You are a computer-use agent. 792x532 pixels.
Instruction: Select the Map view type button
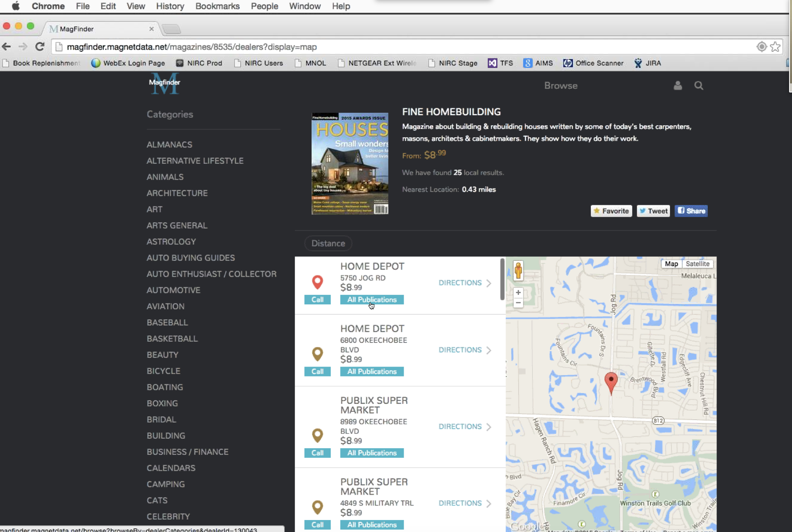click(671, 264)
